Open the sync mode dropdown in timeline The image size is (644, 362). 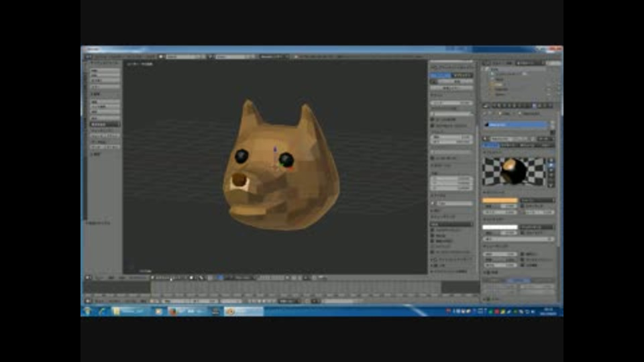288,301
